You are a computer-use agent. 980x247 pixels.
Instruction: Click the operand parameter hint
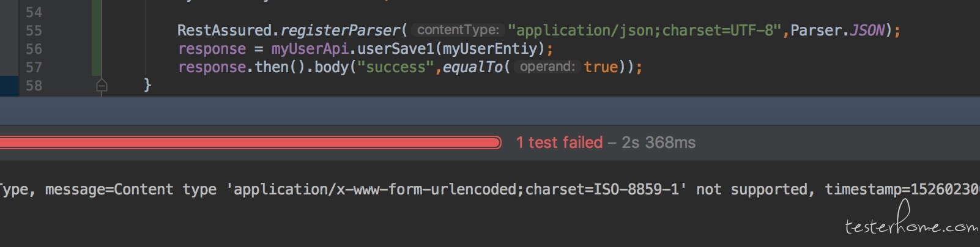tap(547, 67)
